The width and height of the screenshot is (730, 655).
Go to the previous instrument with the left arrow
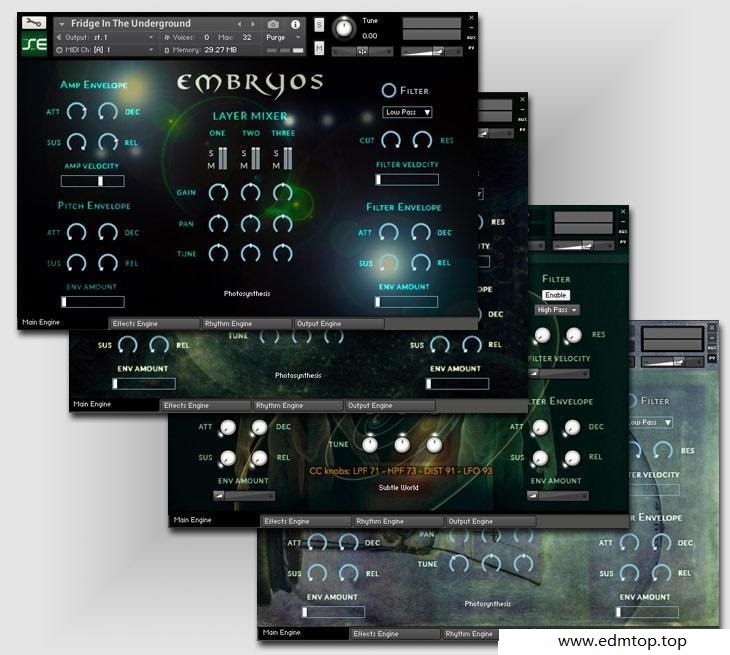point(239,24)
